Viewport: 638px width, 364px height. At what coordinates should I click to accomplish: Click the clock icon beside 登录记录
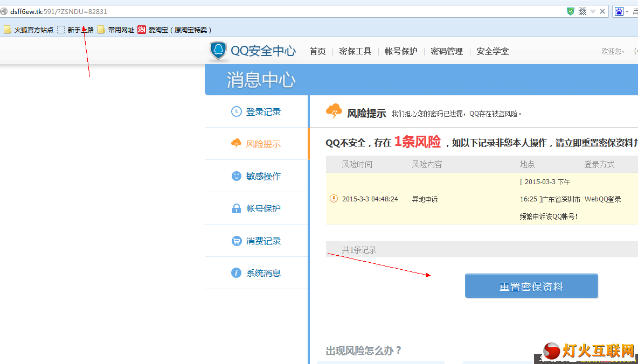click(x=237, y=111)
